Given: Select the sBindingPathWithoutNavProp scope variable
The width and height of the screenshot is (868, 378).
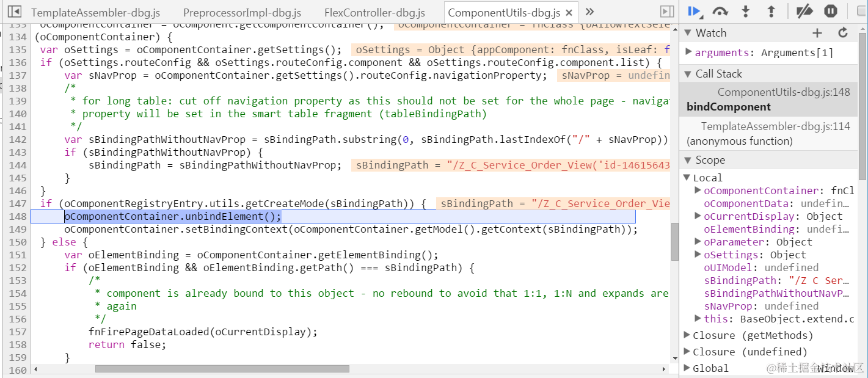Looking at the screenshot, I should (776, 293).
